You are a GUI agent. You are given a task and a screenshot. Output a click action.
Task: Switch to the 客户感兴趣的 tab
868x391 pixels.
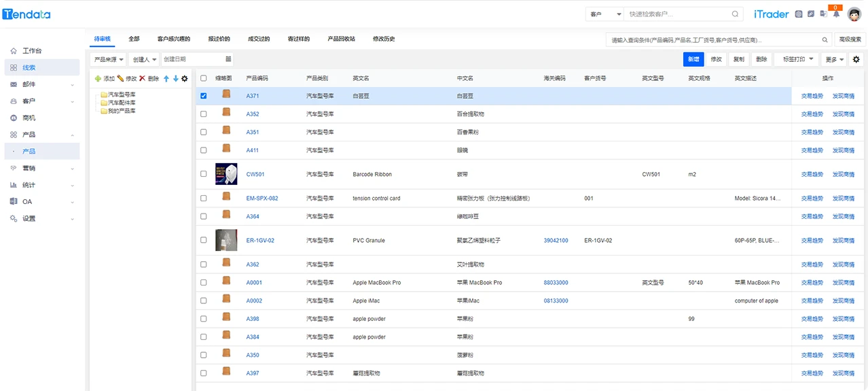pyautogui.click(x=174, y=39)
